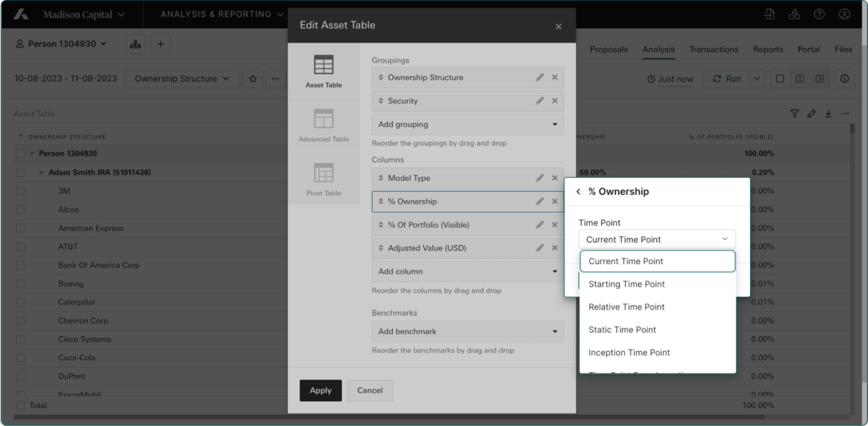Screen dimensions: 868x426
Task: Check the Boeing row checkbox
Action: (20, 284)
